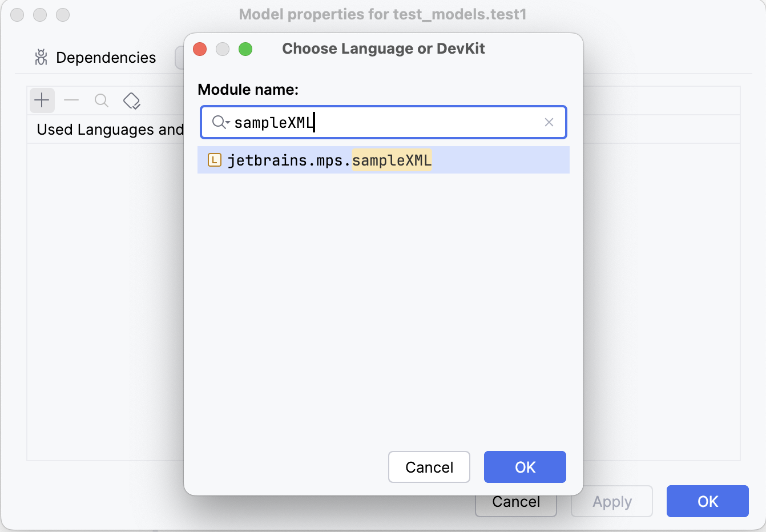Click the language L icon beside jetbrains.mps.sampleXML
Screen dimensions: 766x532
215,160
